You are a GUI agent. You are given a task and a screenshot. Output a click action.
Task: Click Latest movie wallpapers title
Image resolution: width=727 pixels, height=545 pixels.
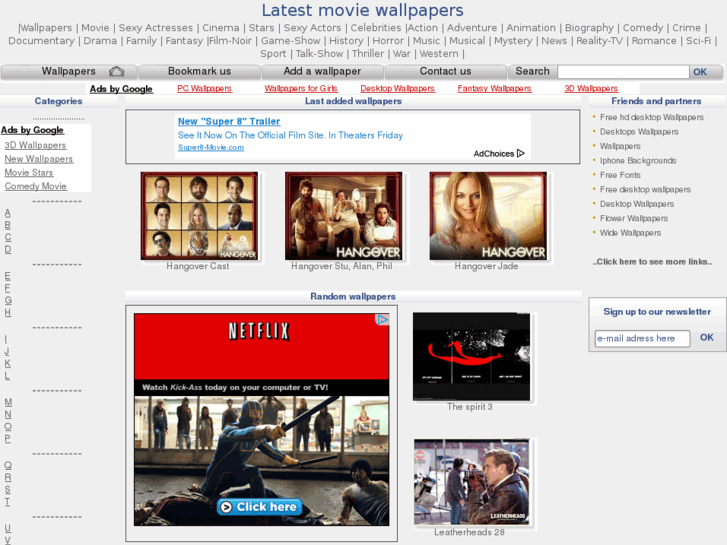click(x=363, y=10)
